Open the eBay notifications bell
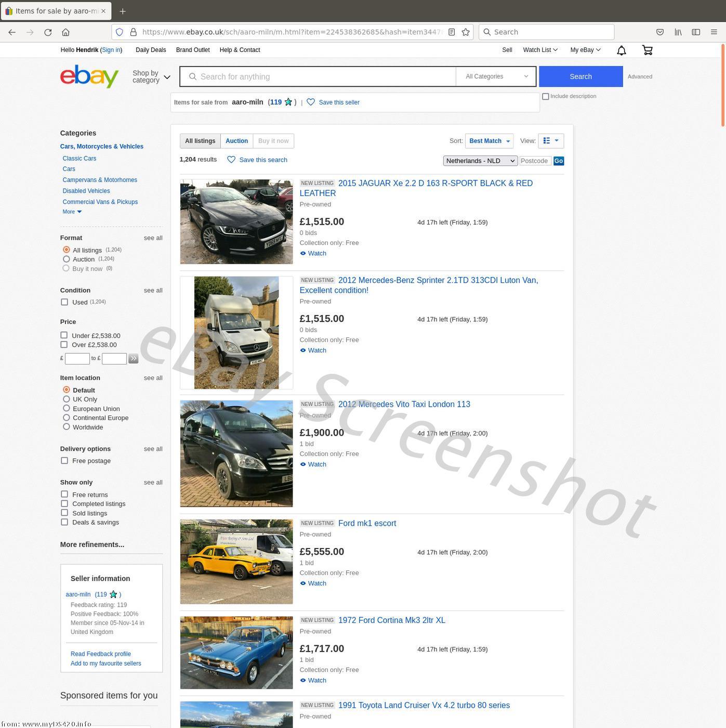The width and height of the screenshot is (726, 728). 621,50
